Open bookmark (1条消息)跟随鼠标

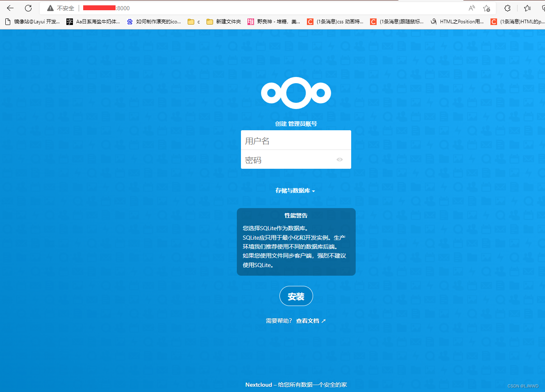397,22
